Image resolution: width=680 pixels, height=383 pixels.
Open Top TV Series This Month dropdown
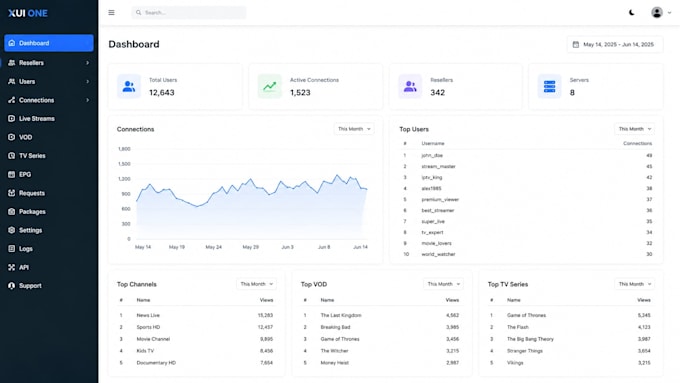coord(634,284)
